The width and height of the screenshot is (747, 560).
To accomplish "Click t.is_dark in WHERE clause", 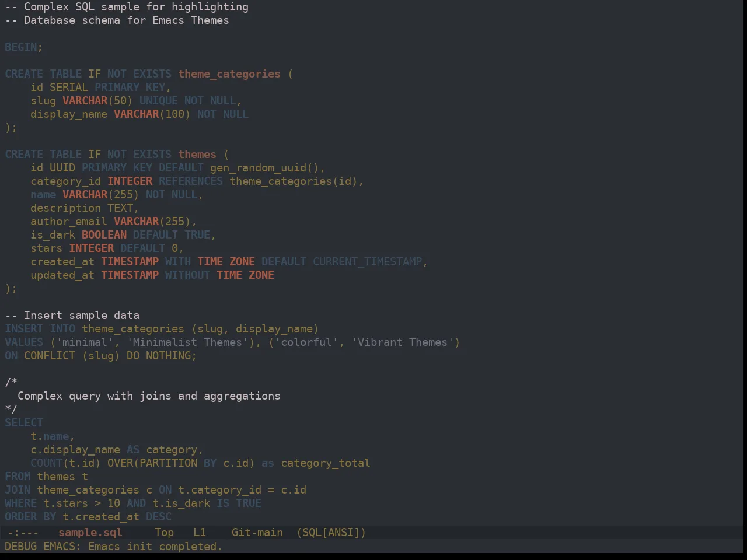I will 181,503.
